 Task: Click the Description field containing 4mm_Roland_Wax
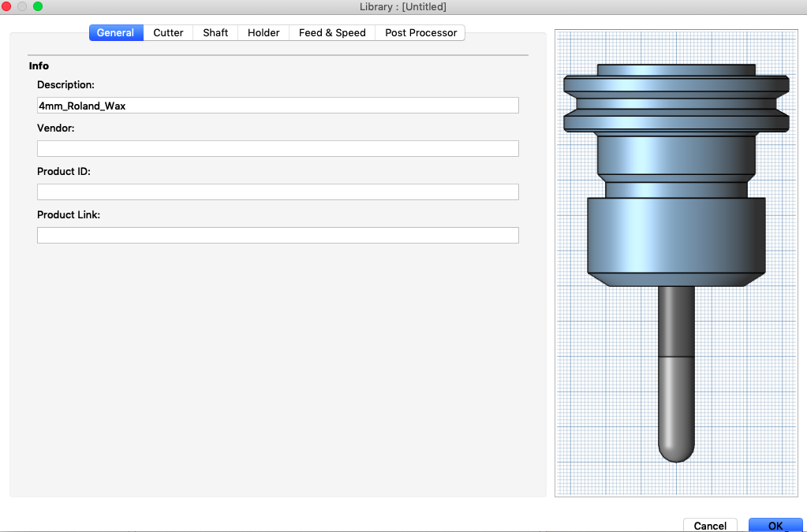(x=278, y=106)
